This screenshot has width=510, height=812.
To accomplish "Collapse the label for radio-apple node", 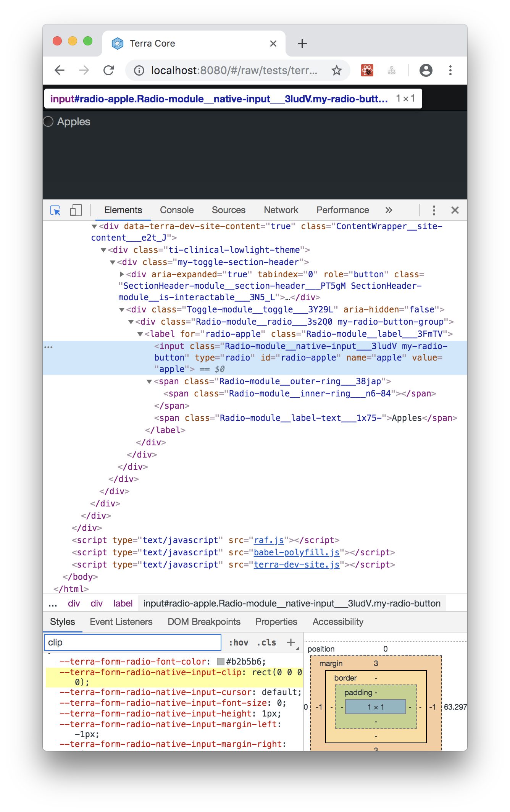I will (x=140, y=334).
